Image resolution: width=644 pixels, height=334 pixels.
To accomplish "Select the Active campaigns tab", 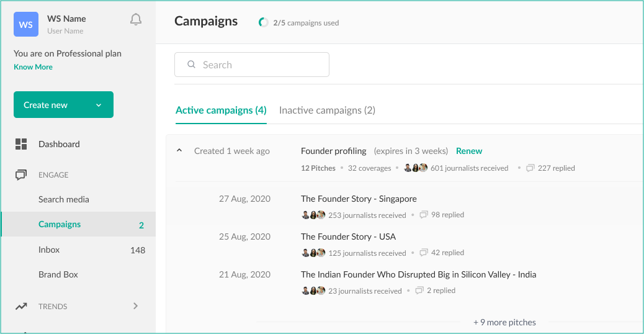I will click(x=221, y=110).
